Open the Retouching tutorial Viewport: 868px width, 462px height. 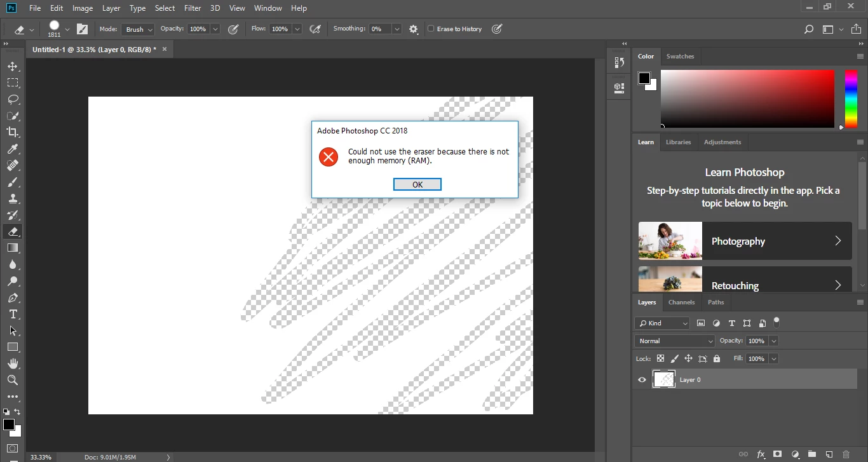(745, 280)
